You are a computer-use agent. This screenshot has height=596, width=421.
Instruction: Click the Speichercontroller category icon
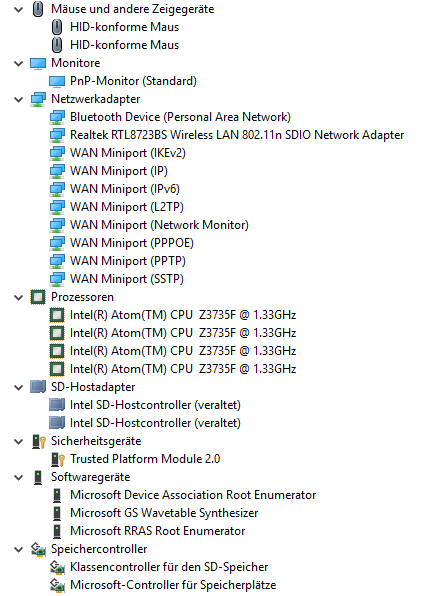38,549
